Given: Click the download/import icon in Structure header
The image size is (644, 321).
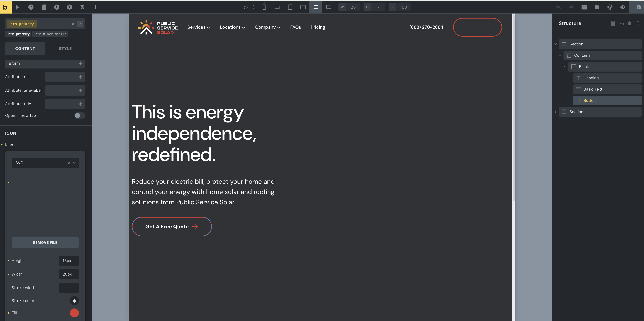Looking at the screenshot, I should [621, 23].
